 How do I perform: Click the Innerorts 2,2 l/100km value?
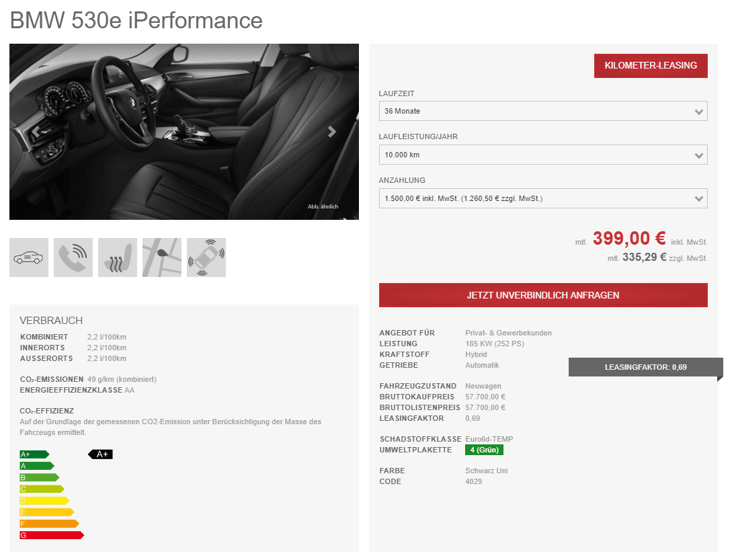[x=107, y=348]
